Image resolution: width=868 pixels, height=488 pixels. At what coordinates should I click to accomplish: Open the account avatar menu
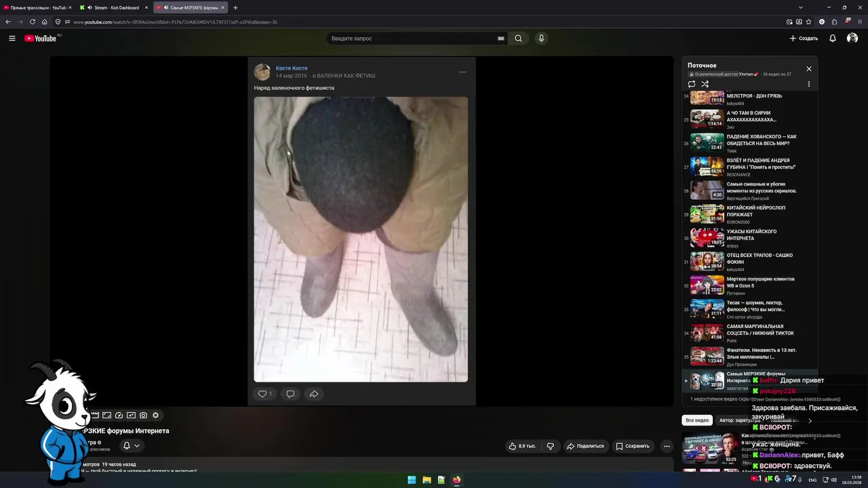852,39
